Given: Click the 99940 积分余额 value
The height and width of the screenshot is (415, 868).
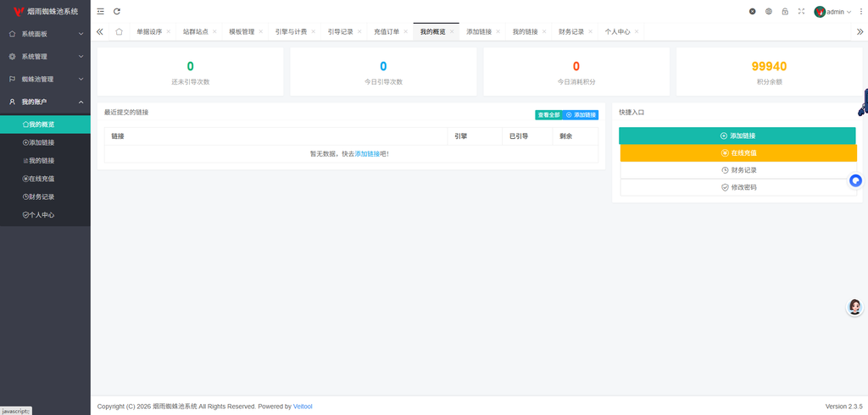Looking at the screenshot, I should coord(769,66).
